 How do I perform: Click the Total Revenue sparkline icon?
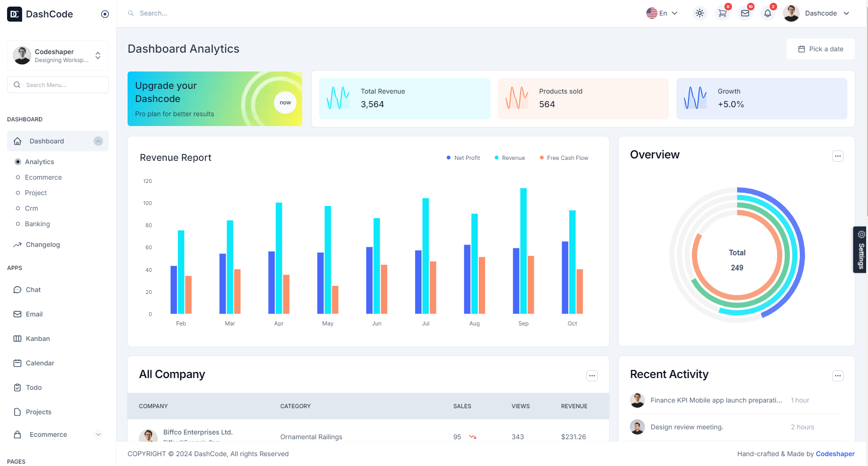pos(338,98)
